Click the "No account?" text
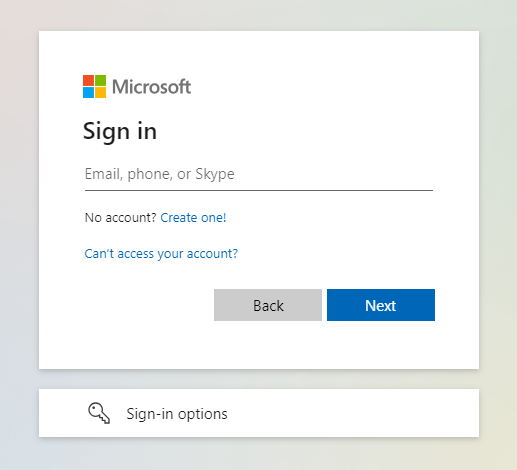Image resolution: width=517 pixels, height=470 pixels. tap(121, 218)
